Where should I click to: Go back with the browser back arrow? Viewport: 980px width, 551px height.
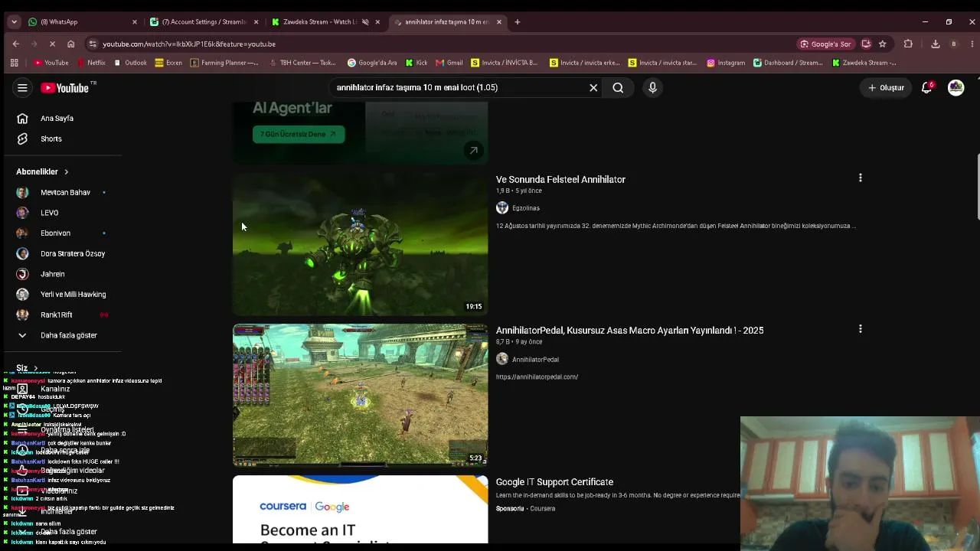[15, 44]
